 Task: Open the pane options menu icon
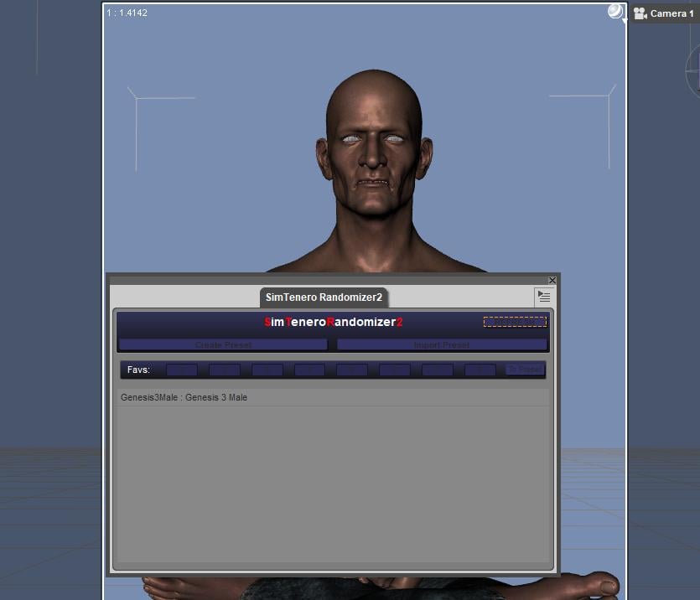pyautogui.click(x=544, y=296)
